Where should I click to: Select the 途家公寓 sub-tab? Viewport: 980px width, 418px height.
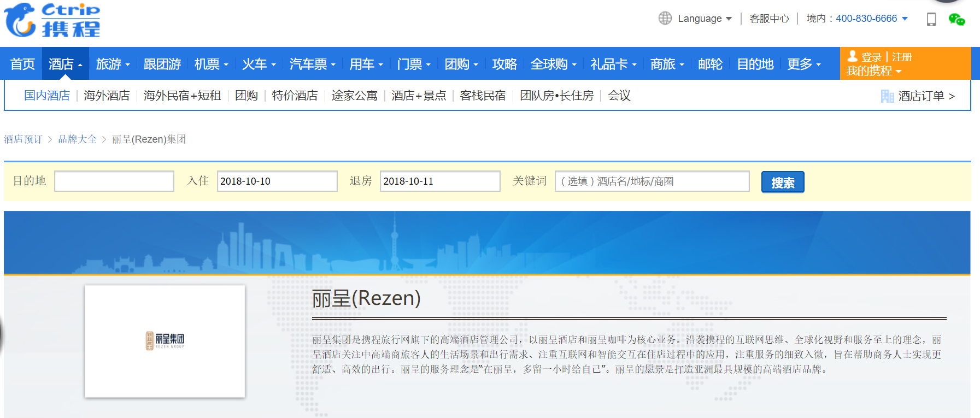[355, 96]
